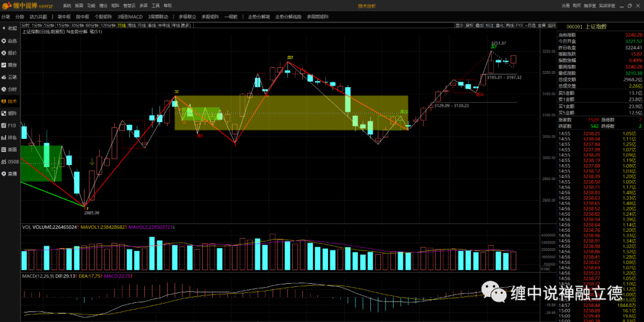The height and width of the screenshot is (322, 644).
Task: Open the F10 sidebar item
Action: tap(9, 125)
